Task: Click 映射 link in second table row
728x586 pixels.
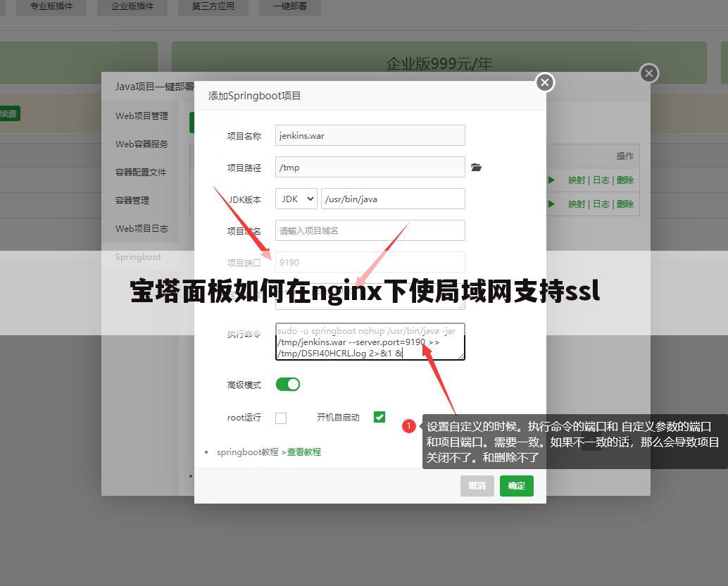Action: [577, 204]
